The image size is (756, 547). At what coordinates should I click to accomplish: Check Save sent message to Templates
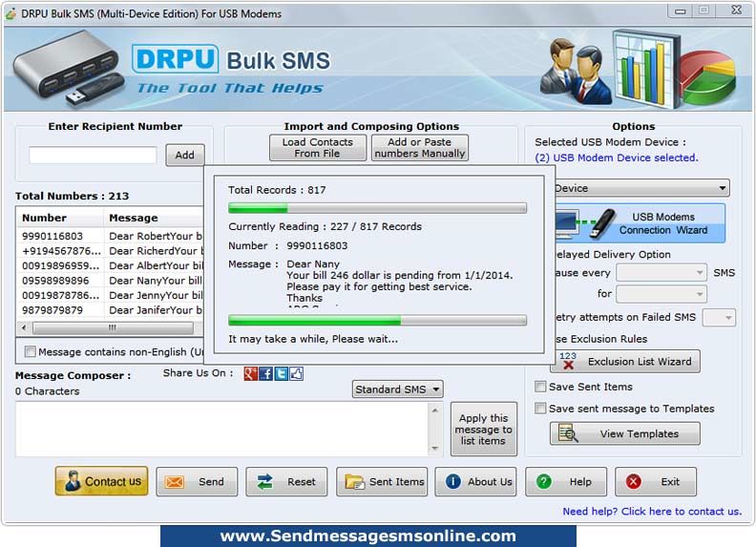(540, 409)
